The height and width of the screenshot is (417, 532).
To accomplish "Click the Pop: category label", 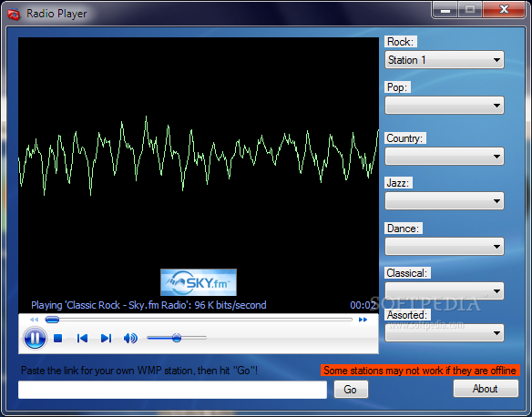I will pyautogui.click(x=397, y=87).
